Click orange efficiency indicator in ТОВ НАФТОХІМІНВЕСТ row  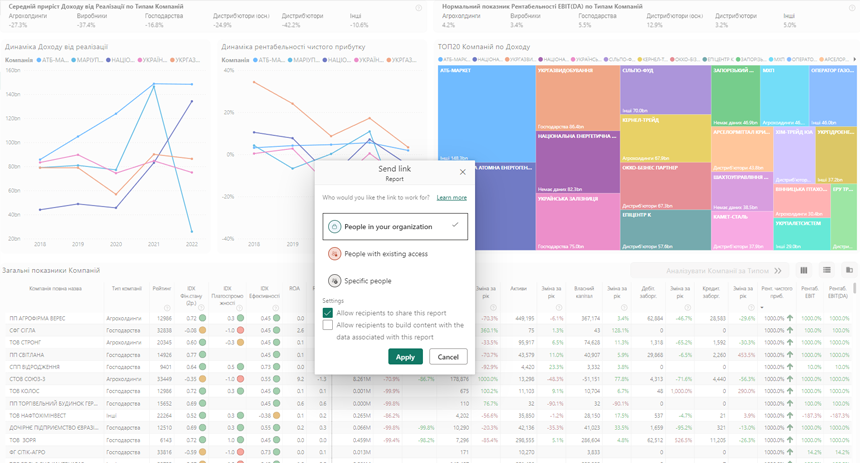pos(276,416)
